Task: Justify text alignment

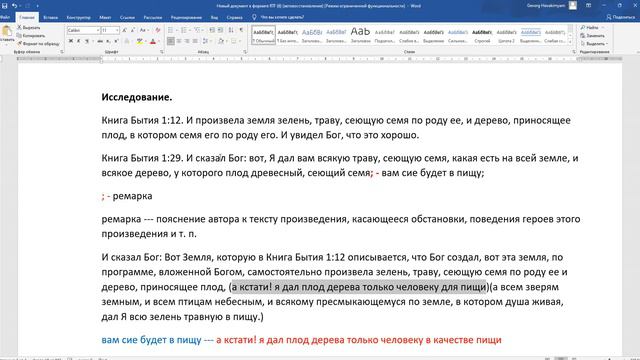Action: pos(195,41)
